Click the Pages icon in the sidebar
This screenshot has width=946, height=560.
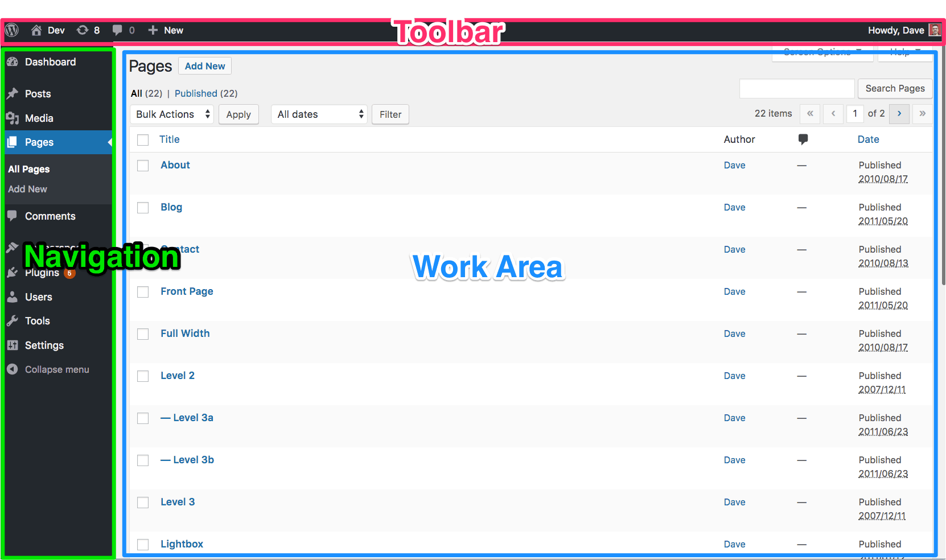[x=13, y=142]
